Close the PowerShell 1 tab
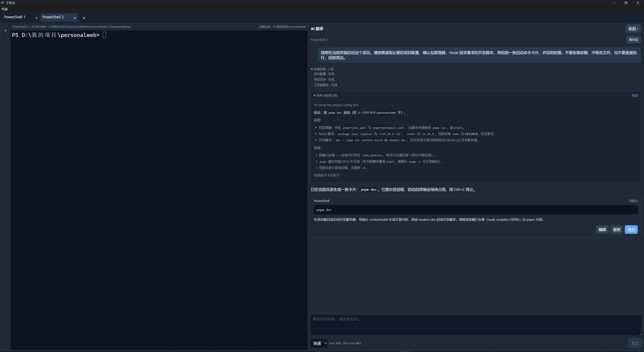The height and width of the screenshot is (352, 644). (37, 18)
